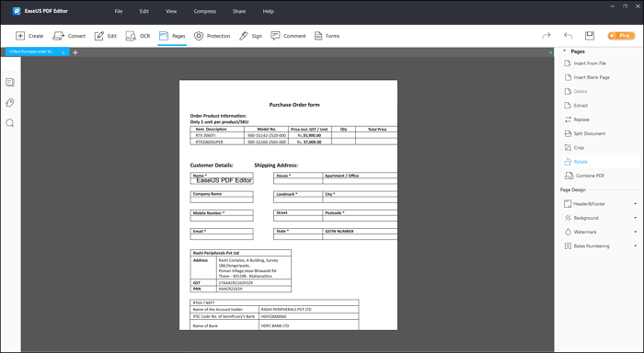The height and width of the screenshot is (353, 644).
Task: Open the tab list dropdown arrow
Action: (x=550, y=52)
